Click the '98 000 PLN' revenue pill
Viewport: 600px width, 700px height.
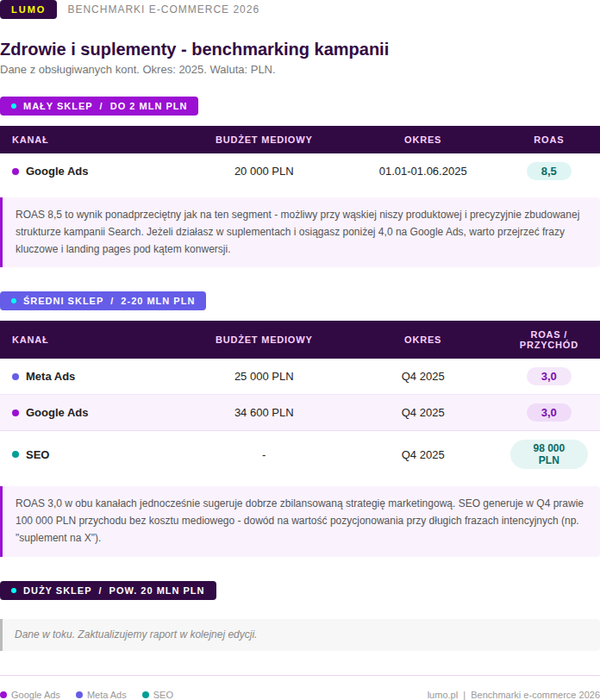pos(548,454)
